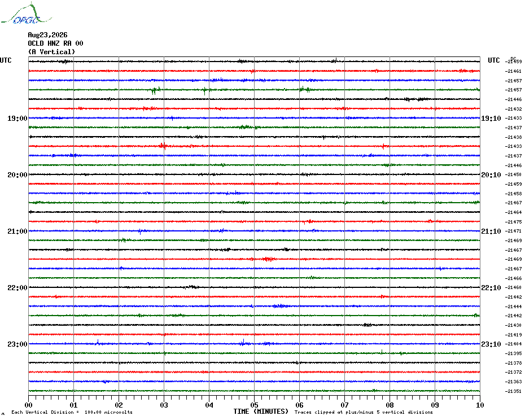
Task: Click the DC offset value -21378
Action: pos(514,363)
